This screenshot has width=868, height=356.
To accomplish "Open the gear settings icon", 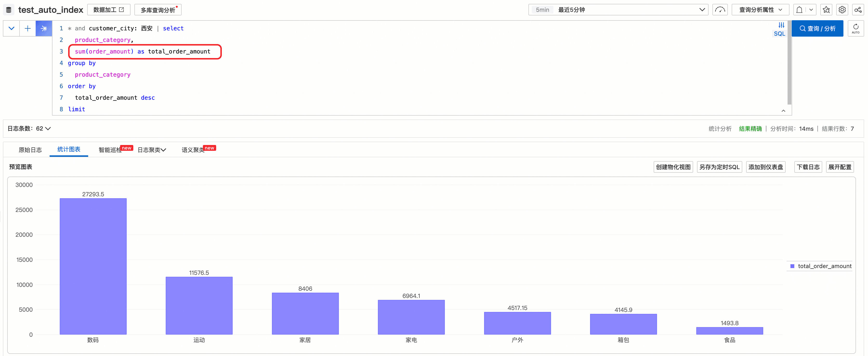I will click(842, 10).
